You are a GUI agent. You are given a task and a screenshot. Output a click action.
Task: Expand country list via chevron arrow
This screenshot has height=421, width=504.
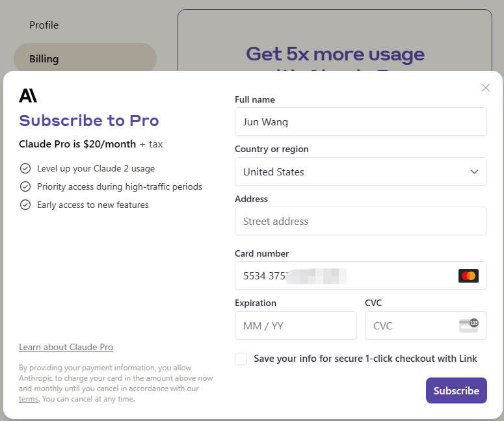click(474, 172)
